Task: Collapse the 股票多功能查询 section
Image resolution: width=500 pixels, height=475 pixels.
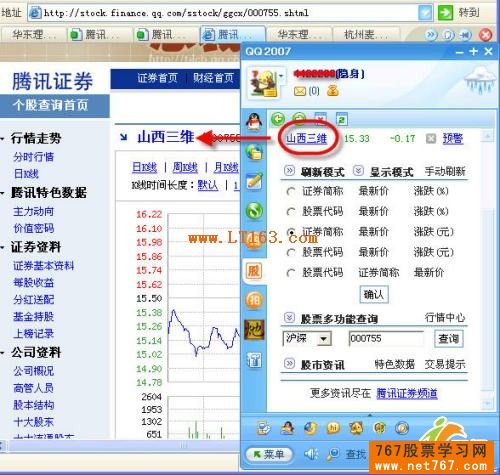Action: [x=289, y=317]
